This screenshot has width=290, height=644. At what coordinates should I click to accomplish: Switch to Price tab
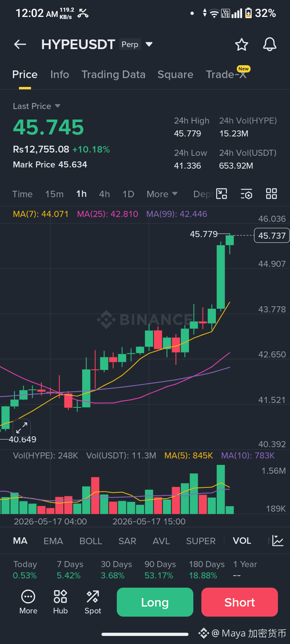tap(25, 74)
